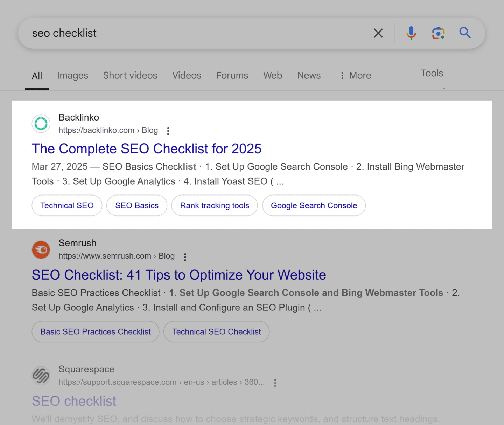Viewport: 504px width, 425px height.
Task: Open Google Lens image search icon
Action: point(438,33)
